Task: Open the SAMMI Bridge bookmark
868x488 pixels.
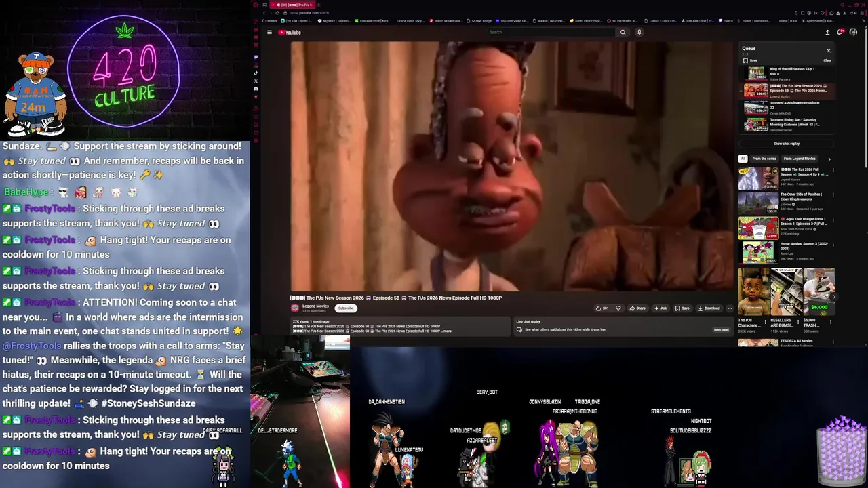Action: pos(479,21)
